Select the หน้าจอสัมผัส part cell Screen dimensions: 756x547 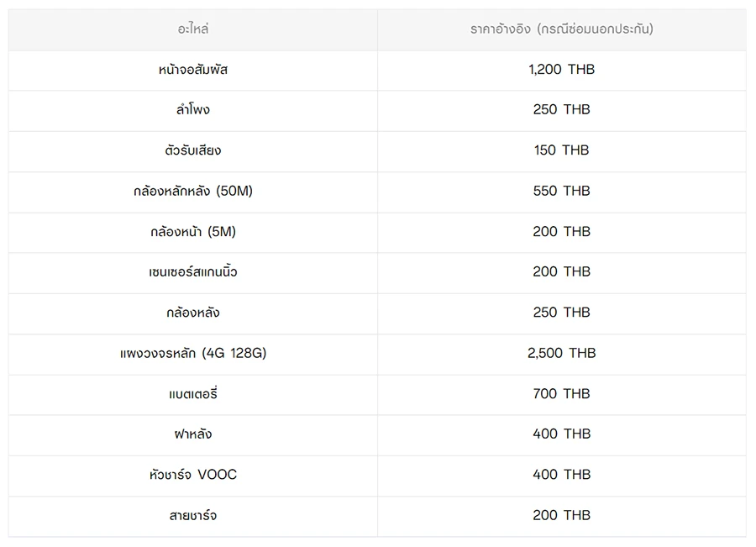(x=193, y=70)
